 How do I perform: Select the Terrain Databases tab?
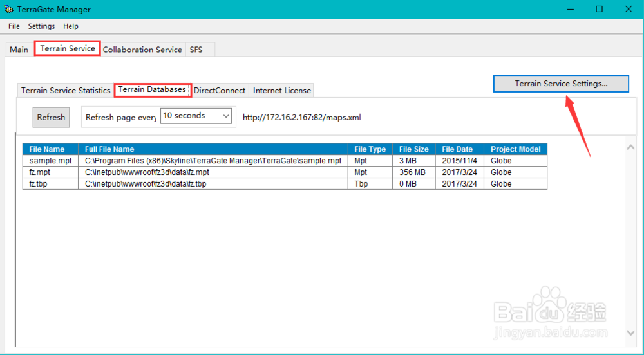[153, 89]
